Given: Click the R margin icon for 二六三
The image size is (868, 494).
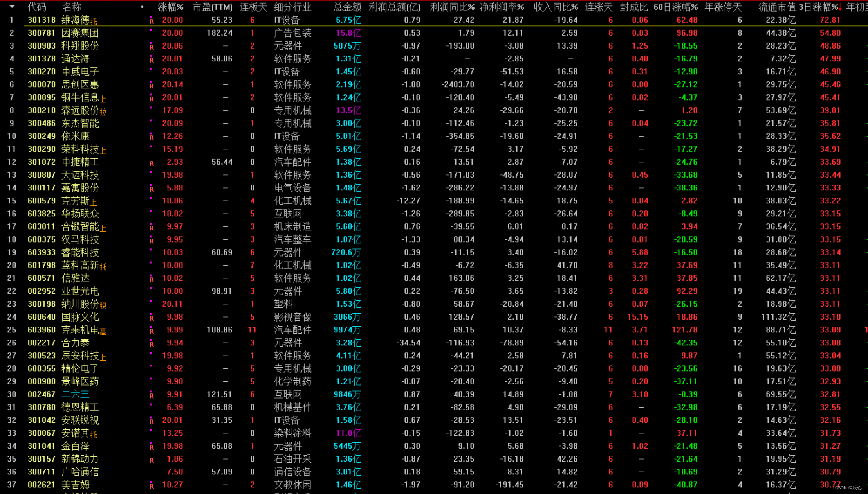Looking at the screenshot, I should tap(152, 395).
